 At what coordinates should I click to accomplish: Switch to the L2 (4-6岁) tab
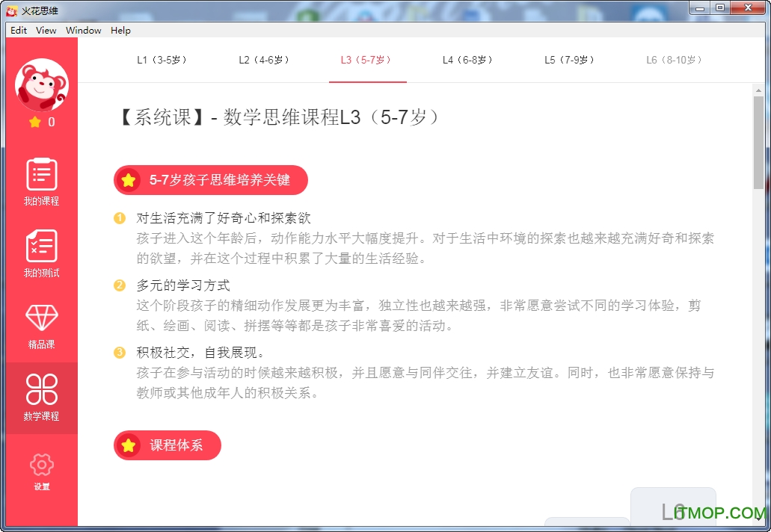[x=265, y=60]
